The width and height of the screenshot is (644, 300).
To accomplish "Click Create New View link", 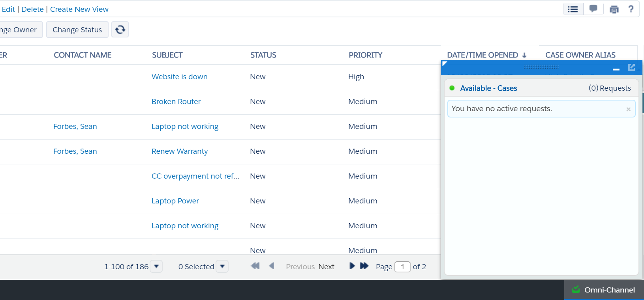I will [79, 9].
